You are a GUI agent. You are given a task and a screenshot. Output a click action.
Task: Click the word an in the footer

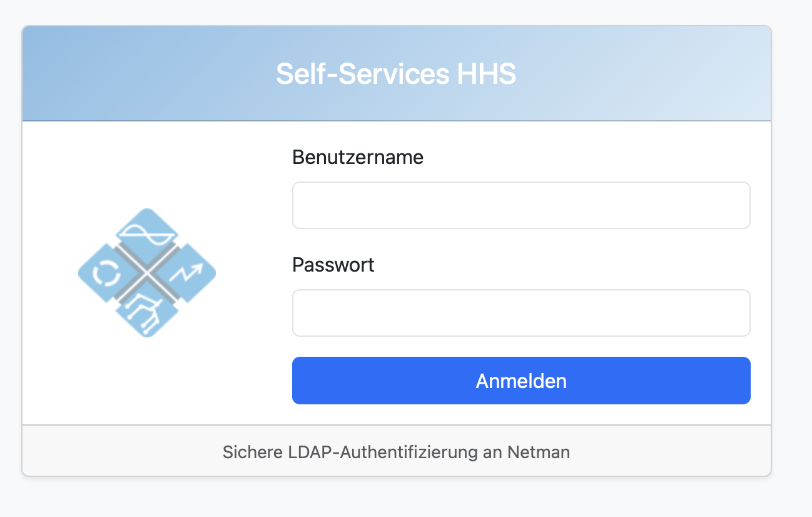pos(492,452)
